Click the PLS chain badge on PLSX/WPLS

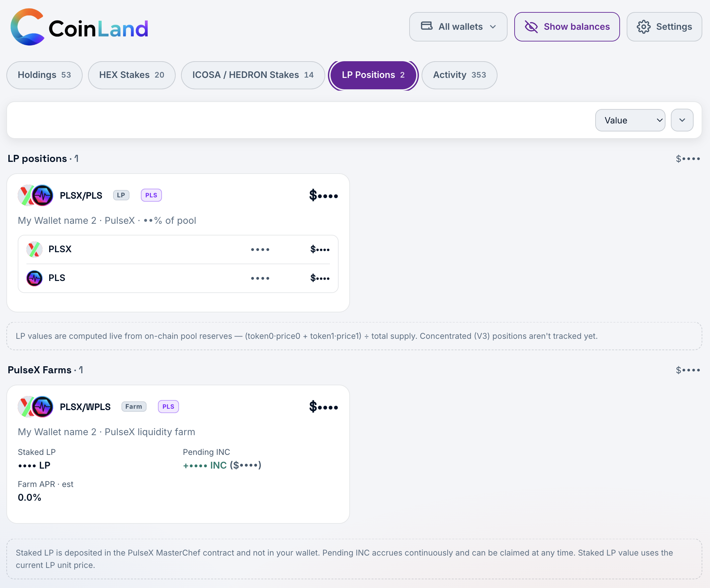click(168, 406)
